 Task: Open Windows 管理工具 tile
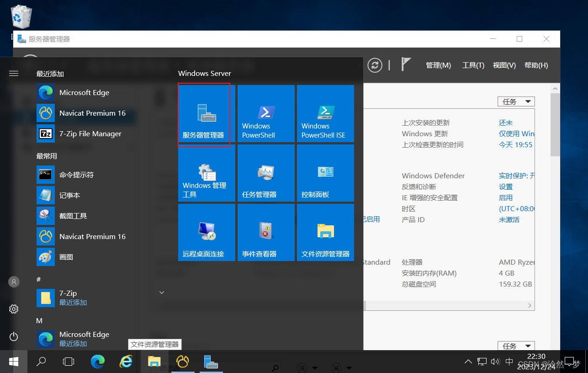(207, 173)
